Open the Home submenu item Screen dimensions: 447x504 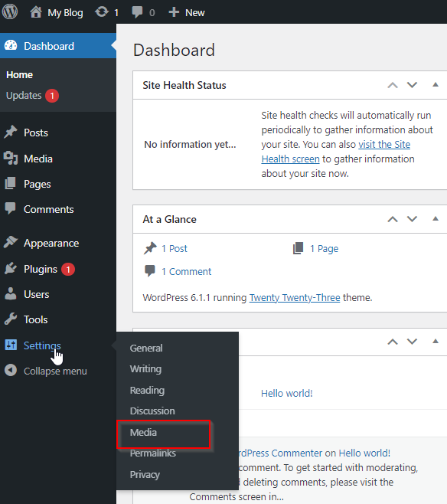(x=19, y=75)
